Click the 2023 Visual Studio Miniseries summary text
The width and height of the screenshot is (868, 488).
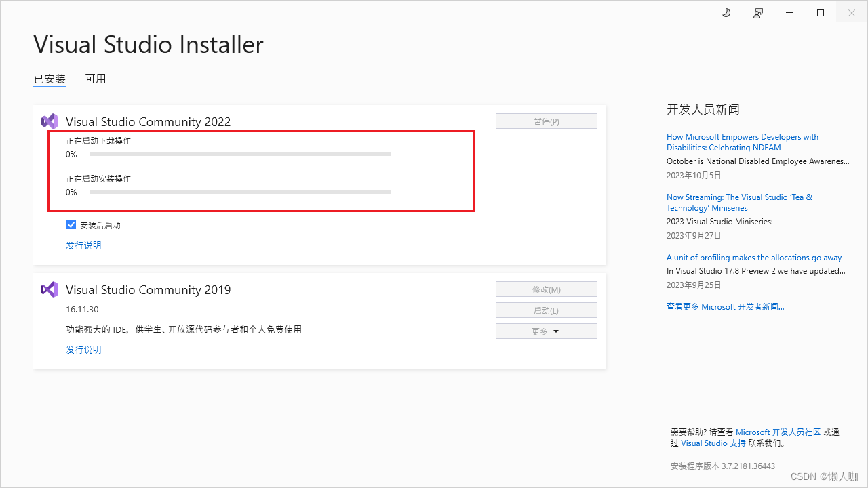(719, 222)
